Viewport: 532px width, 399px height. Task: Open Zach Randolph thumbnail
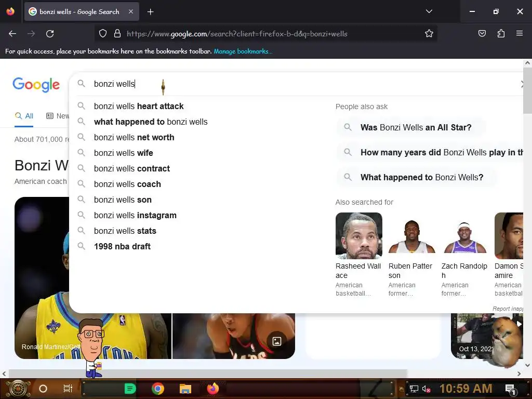(x=464, y=236)
